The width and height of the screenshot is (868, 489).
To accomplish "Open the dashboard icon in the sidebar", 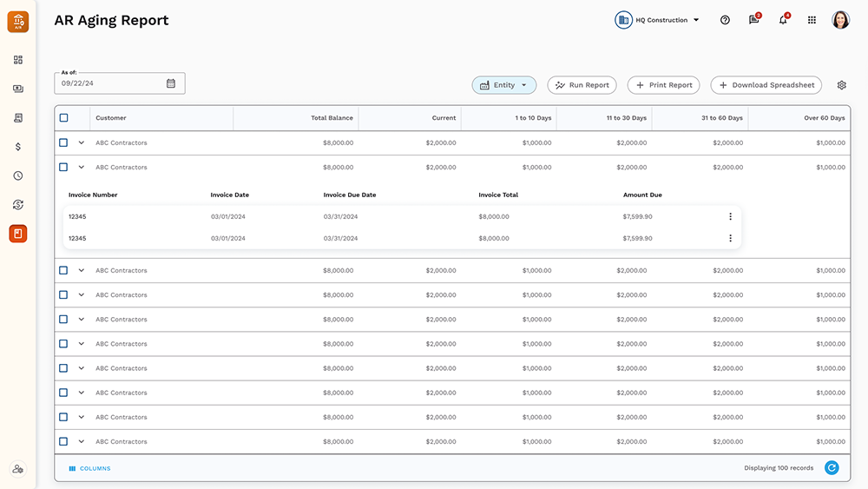I will click(x=18, y=60).
